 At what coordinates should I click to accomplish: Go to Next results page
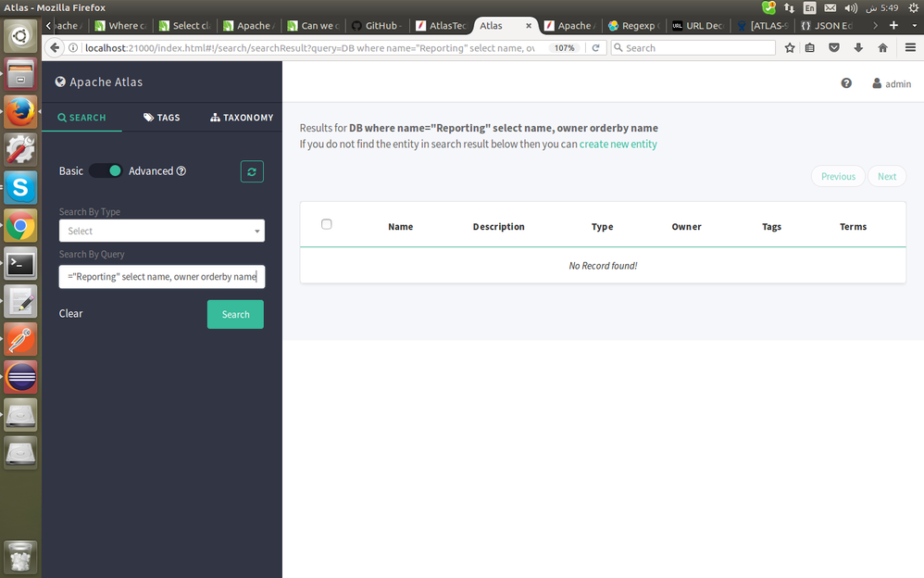pos(887,176)
